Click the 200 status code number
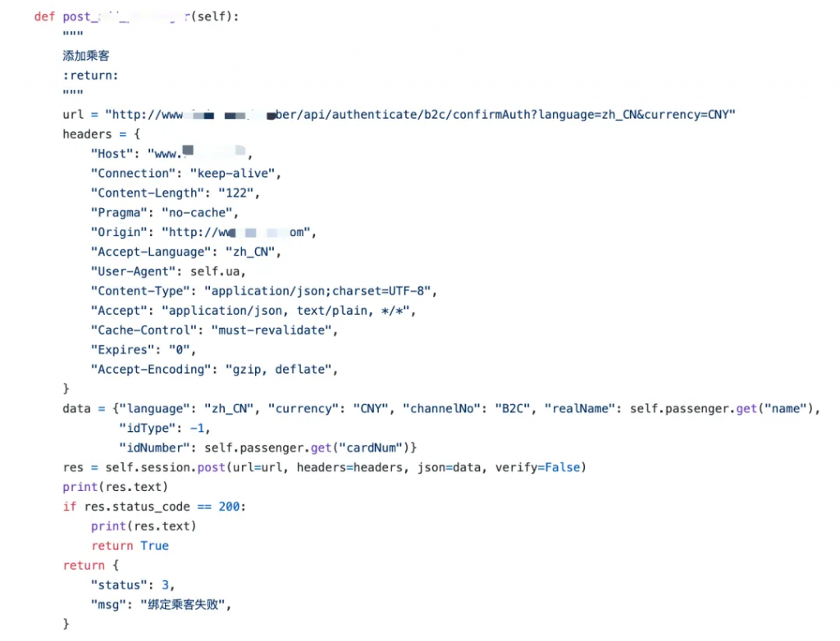 point(229,507)
